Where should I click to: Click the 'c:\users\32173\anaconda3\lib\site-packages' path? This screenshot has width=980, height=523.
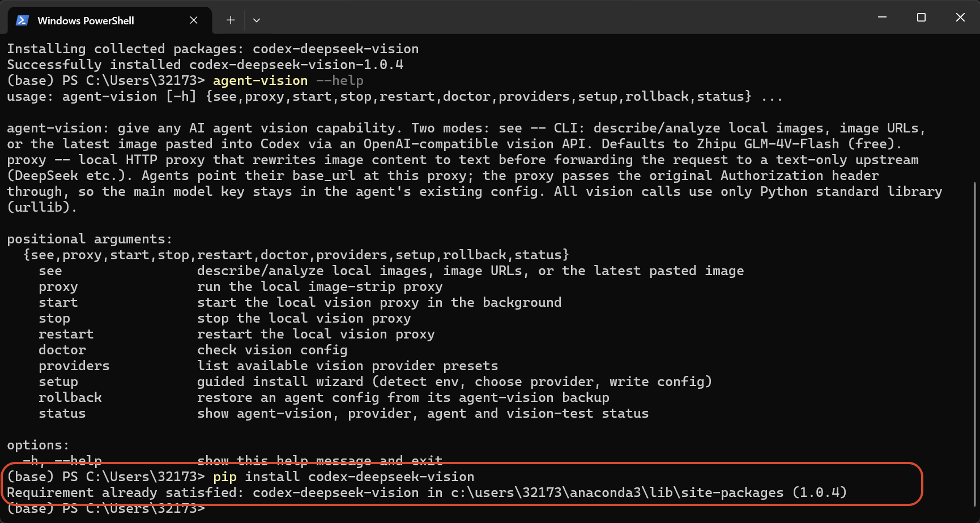[x=617, y=492]
